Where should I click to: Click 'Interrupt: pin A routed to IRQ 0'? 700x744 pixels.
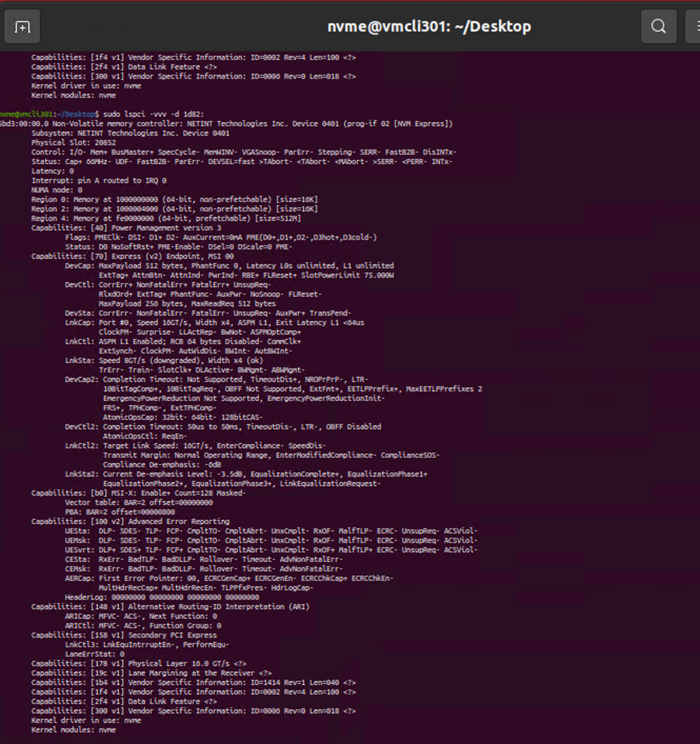(x=99, y=181)
